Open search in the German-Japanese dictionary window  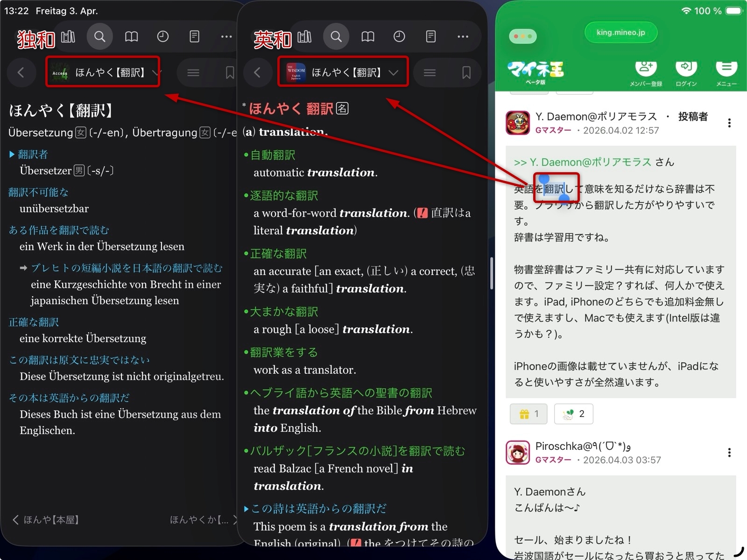(99, 36)
